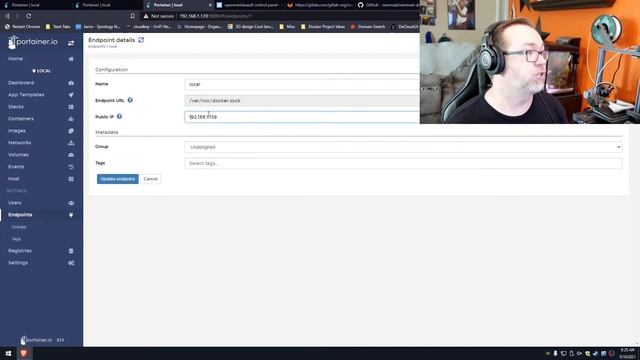Open the Windows Start menu

pos(8,353)
